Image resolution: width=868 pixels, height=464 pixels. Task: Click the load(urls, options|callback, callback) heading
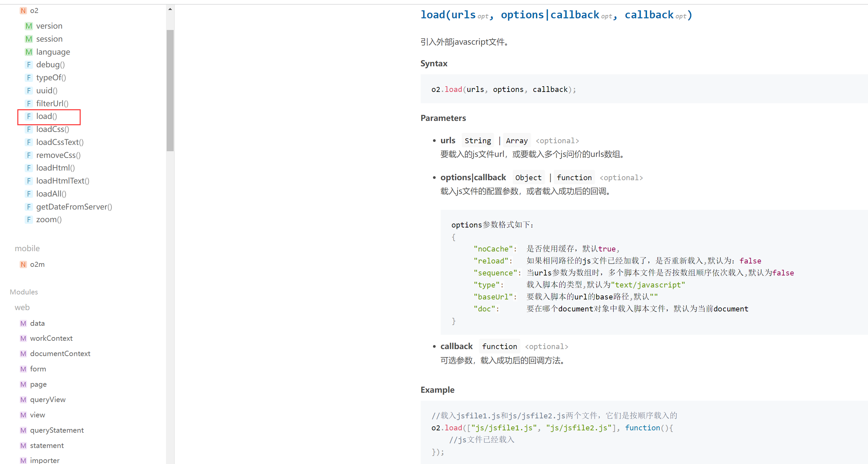(556, 15)
